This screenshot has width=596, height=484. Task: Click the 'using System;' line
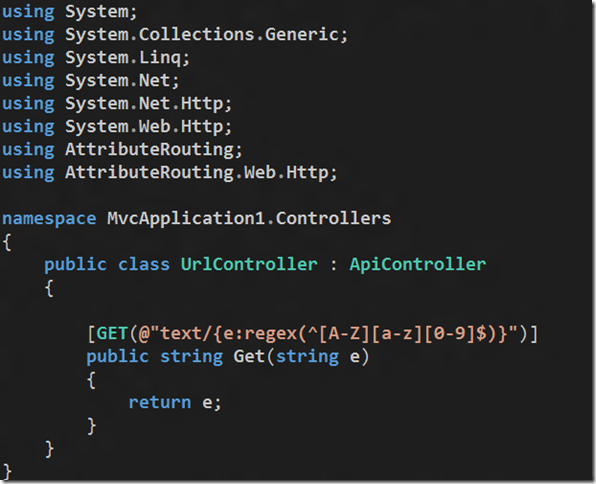(x=70, y=12)
